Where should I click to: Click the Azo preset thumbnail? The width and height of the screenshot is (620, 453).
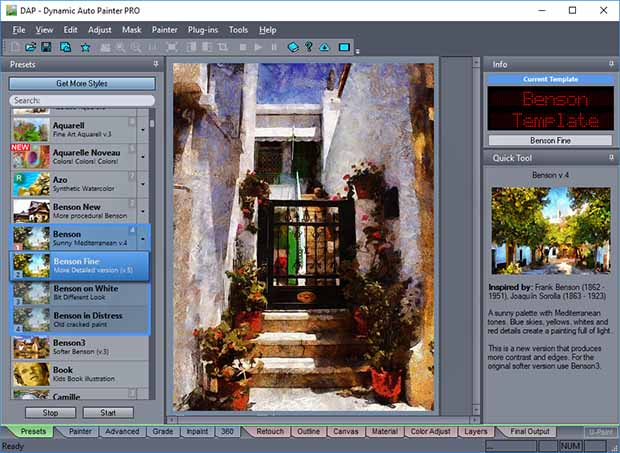point(31,184)
